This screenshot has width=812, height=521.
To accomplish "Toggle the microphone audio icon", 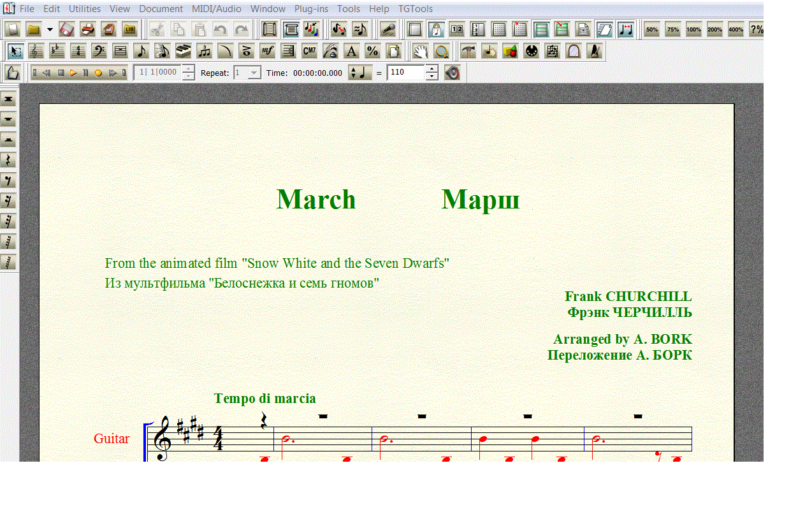I will click(x=387, y=29).
